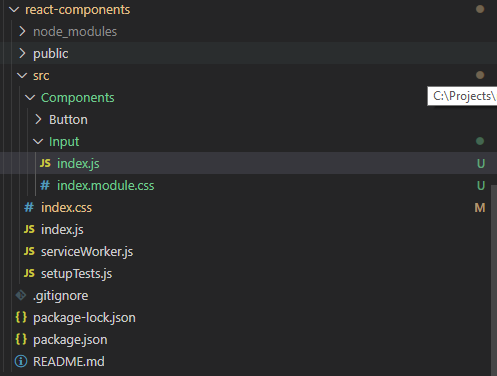The height and width of the screenshot is (376, 497).
Task: Click the modified dot on react-components row
Action: [x=480, y=9]
